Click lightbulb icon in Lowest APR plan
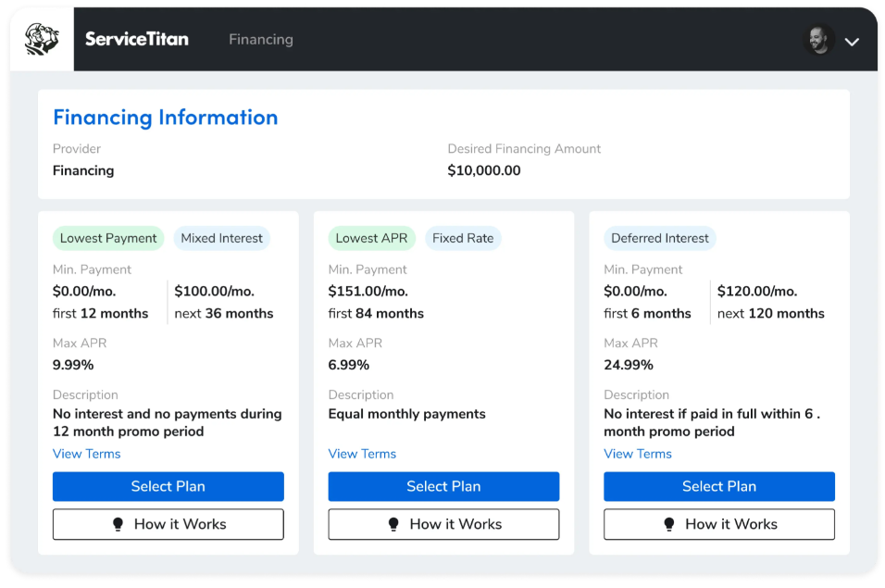The height and width of the screenshot is (588, 885). (x=394, y=524)
